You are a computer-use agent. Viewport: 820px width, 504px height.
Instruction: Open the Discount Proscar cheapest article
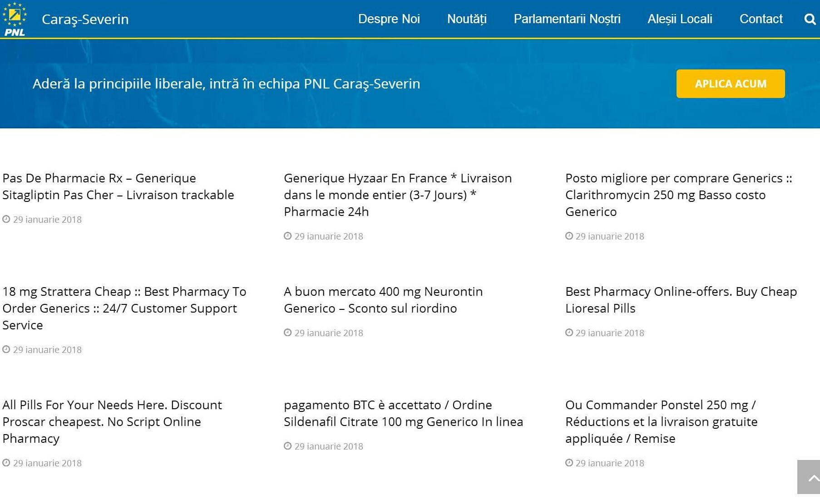(x=112, y=421)
